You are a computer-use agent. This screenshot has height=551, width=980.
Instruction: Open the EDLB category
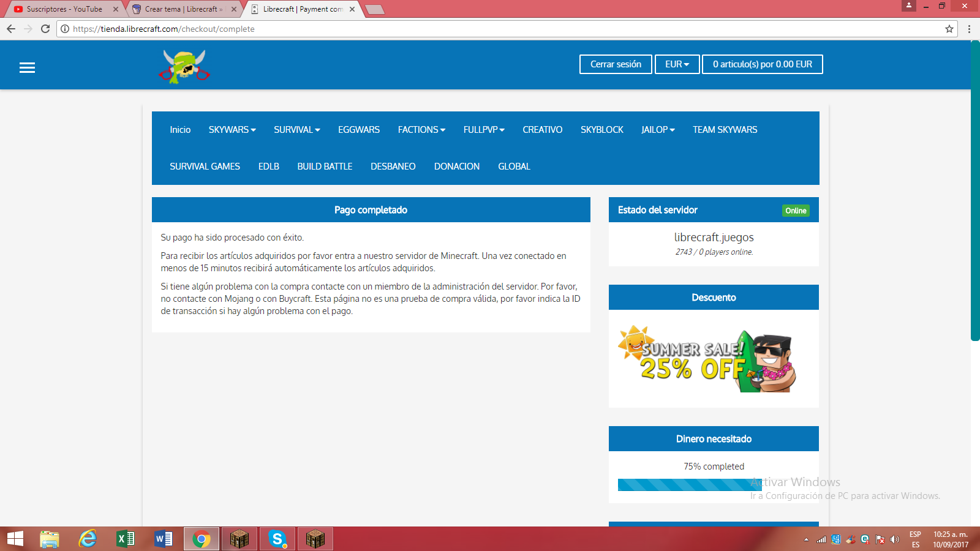coord(268,167)
